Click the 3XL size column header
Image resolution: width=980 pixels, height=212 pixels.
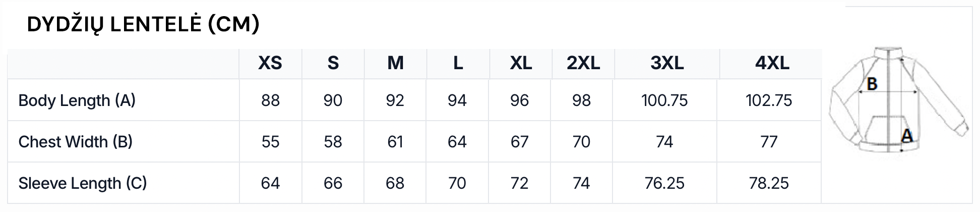(667, 63)
